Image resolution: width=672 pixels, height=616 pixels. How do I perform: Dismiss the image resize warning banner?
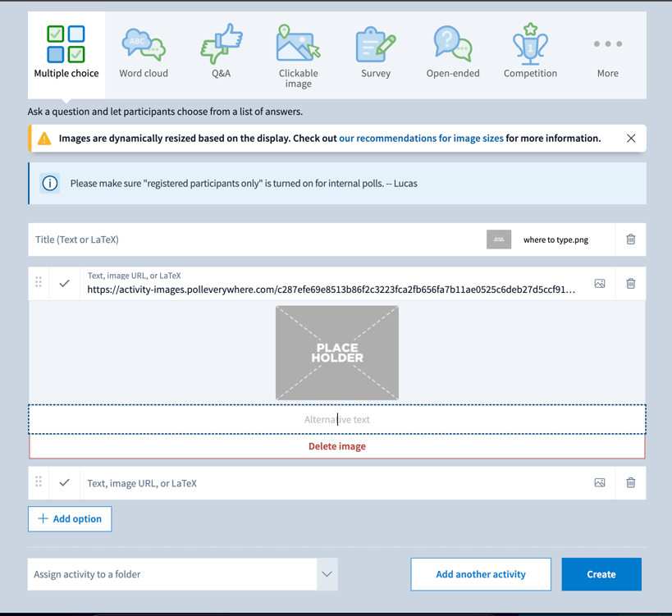(631, 139)
